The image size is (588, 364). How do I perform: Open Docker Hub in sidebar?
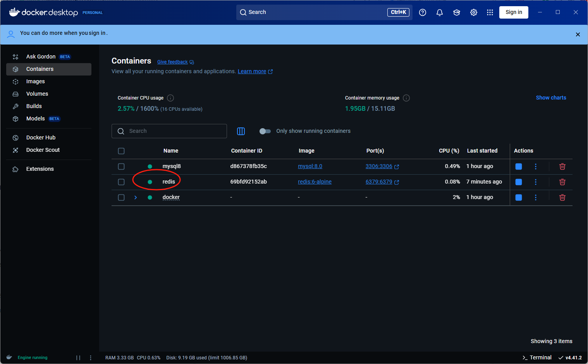[x=49, y=137]
